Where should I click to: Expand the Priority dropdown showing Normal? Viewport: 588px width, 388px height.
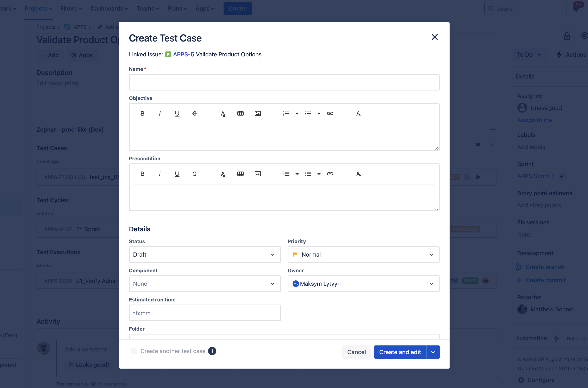point(363,254)
